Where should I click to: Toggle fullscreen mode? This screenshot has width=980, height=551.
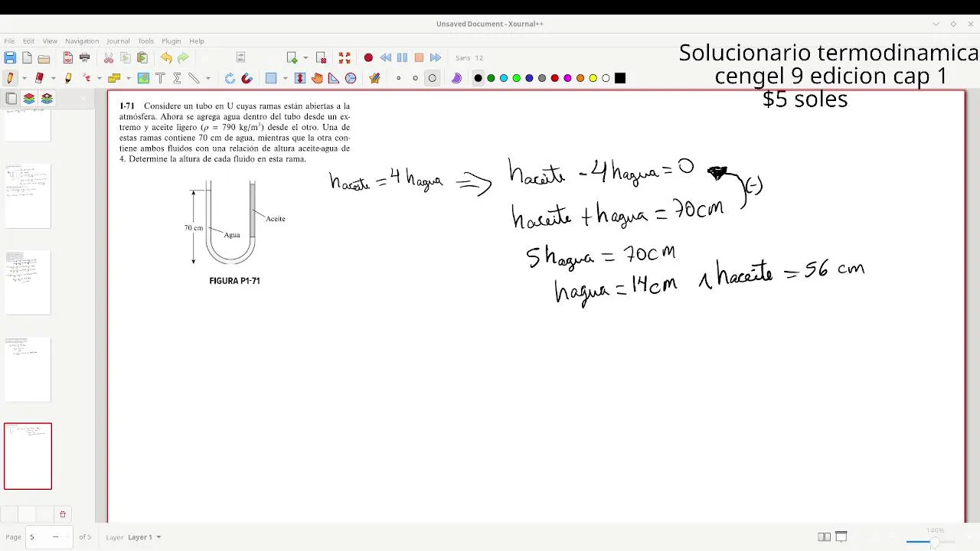345,57
